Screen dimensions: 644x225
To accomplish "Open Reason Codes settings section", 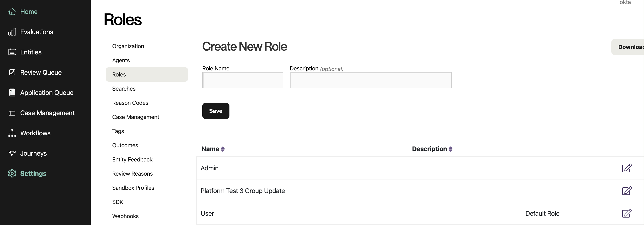I will pos(130,103).
